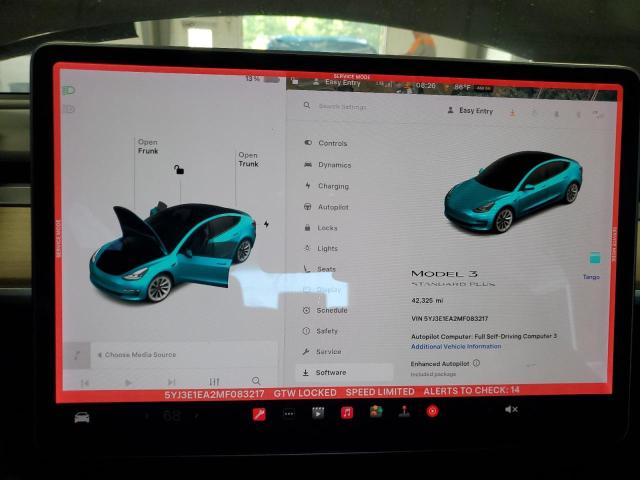Toggle the headlight indicator icon

(69, 90)
